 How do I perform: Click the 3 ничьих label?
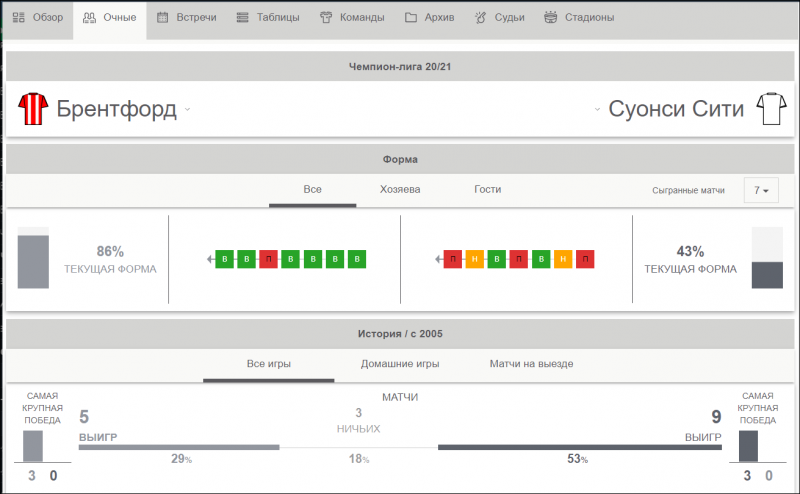359,421
